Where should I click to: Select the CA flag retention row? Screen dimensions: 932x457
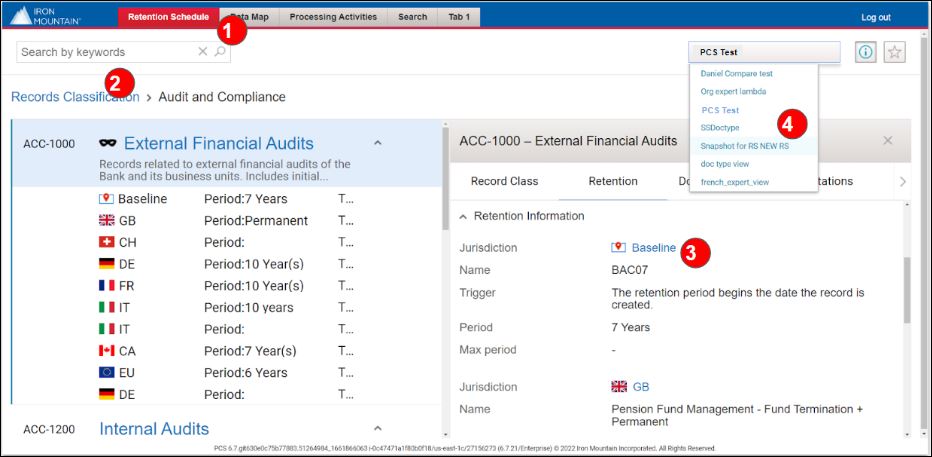228,351
